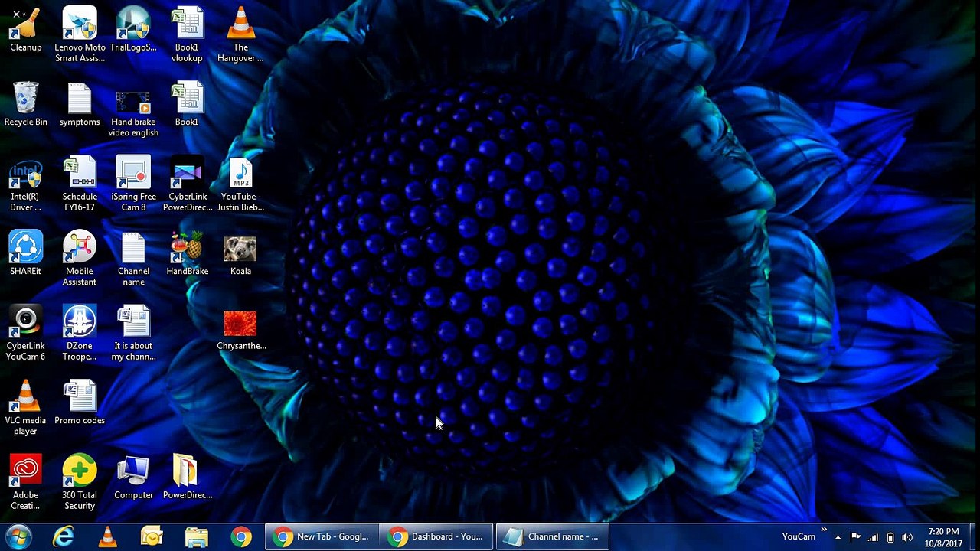Select the YouTube Justin Bieber MP3 file
Image resolution: width=980 pixels, height=551 pixels.
pos(240,184)
